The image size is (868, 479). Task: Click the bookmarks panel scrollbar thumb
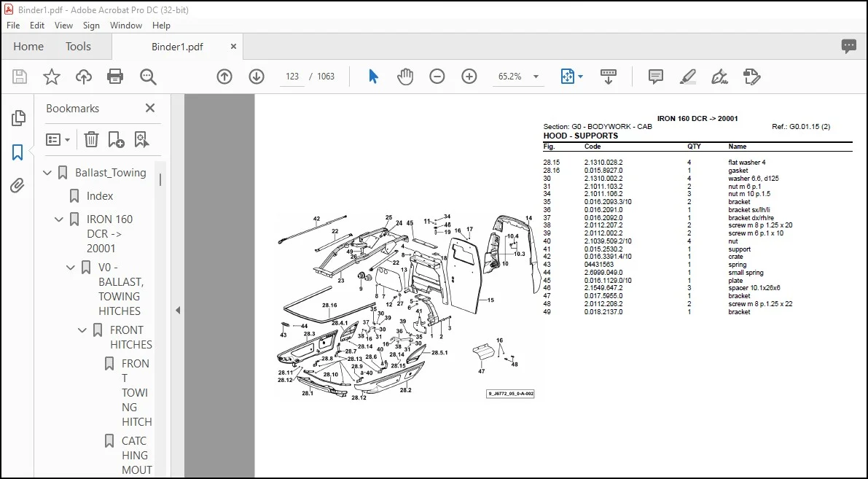(160, 179)
